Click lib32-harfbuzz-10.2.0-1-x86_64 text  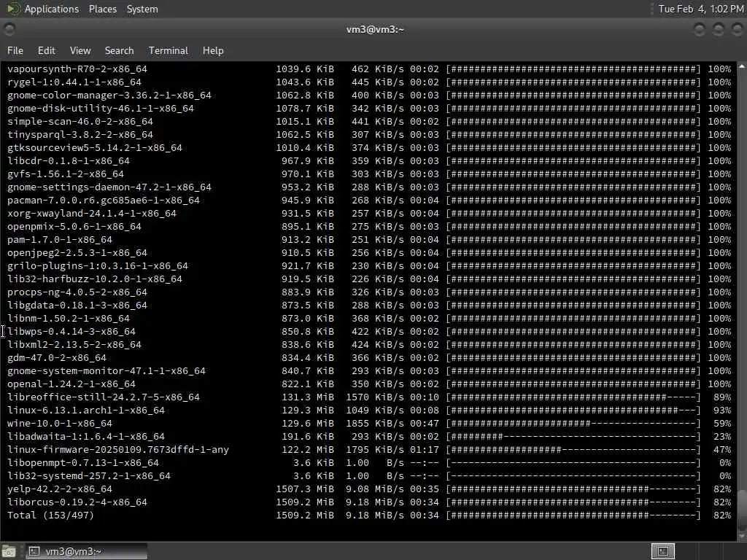[95, 279]
